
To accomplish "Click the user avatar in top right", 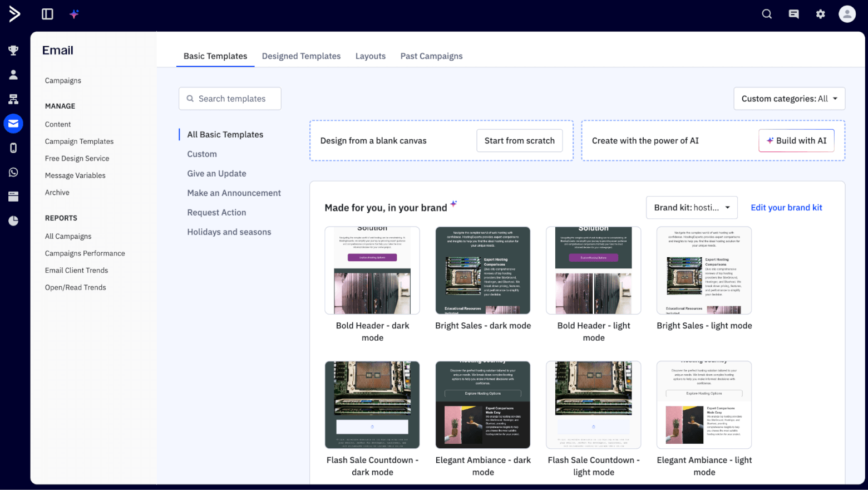I will pyautogui.click(x=847, y=14).
